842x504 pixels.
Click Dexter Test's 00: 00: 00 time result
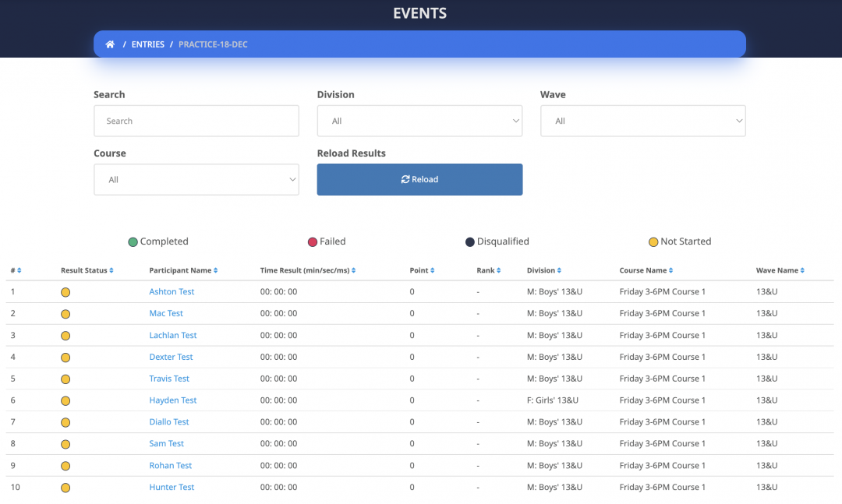278,357
